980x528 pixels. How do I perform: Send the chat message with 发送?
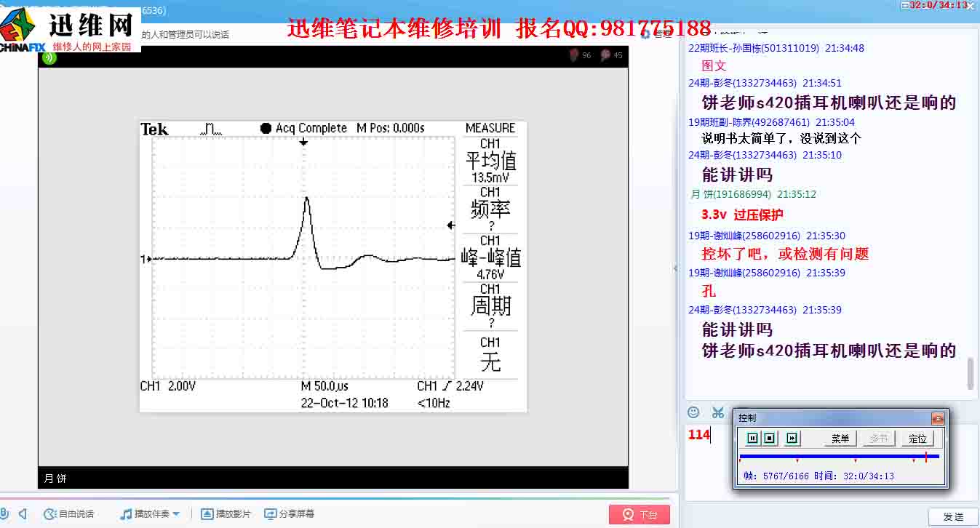[x=953, y=516]
